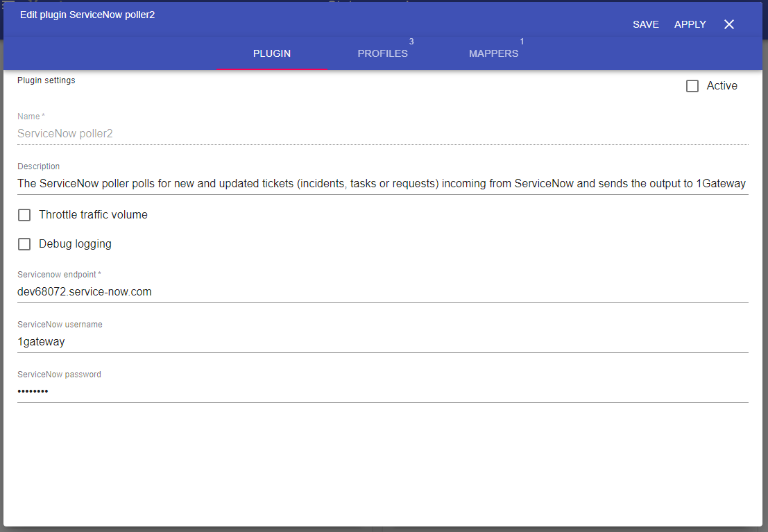Screen dimensions: 768x532
Task: Open the PROFILES tab
Action: [382, 53]
